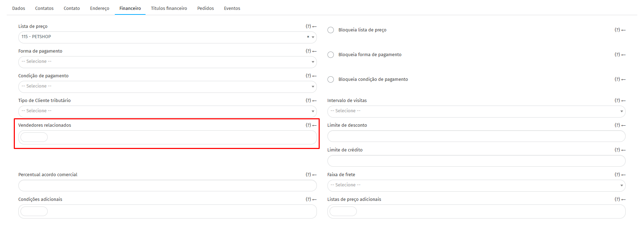Screen dimensions: 644x233
Task: Click the Limite de crédito input field
Action: (476, 161)
